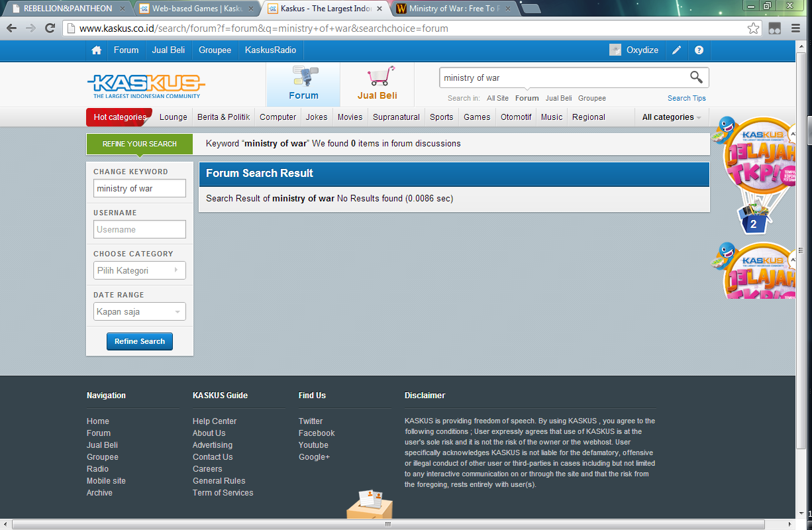Open the Hot categories menu
The height and width of the screenshot is (530, 812).
coord(119,117)
